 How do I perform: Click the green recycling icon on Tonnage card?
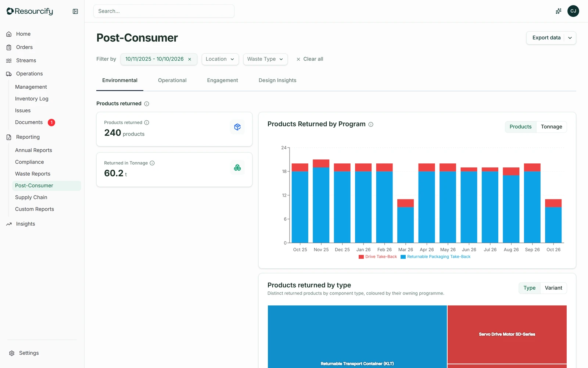point(237,167)
